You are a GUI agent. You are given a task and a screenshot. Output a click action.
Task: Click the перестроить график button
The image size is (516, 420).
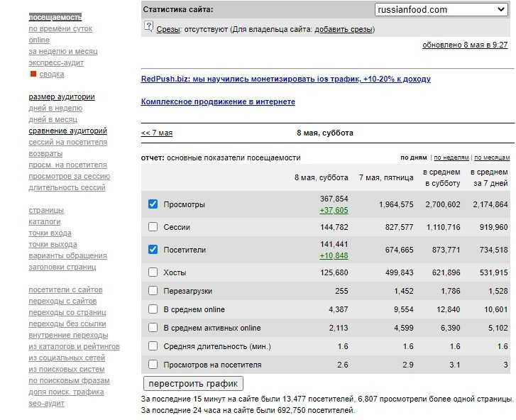[193, 384]
